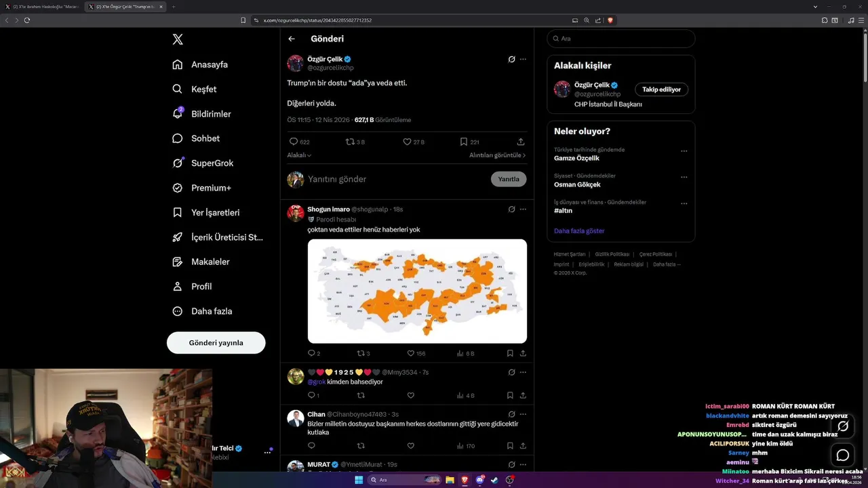Open Discord from the taskbar
The image size is (868, 488).
480,480
